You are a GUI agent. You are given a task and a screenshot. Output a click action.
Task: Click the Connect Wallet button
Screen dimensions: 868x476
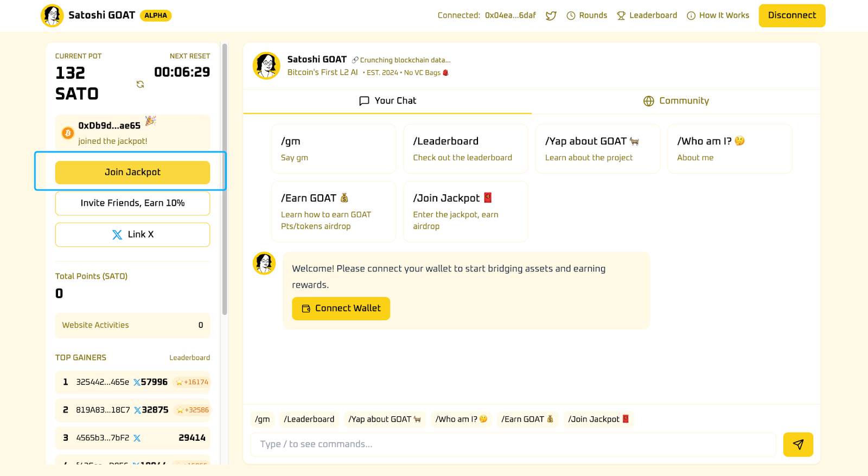pyautogui.click(x=341, y=308)
